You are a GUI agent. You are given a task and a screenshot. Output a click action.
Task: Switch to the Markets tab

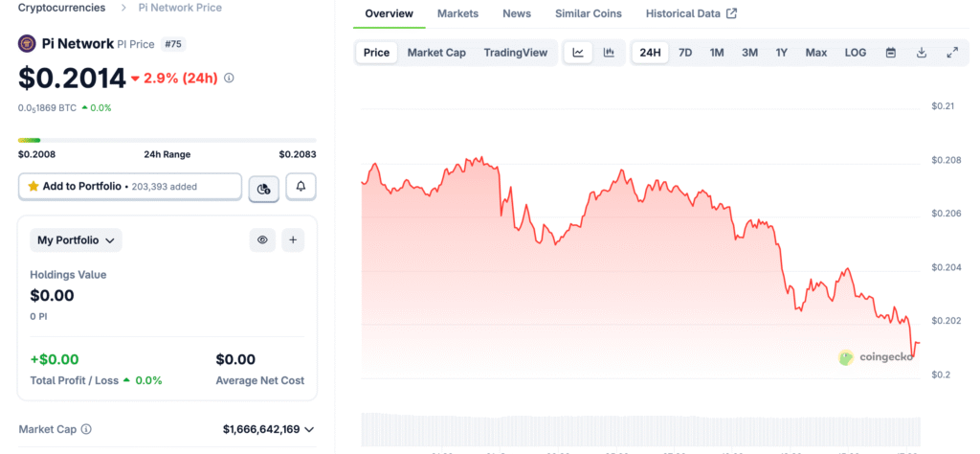pyautogui.click(x=457, y=13)
